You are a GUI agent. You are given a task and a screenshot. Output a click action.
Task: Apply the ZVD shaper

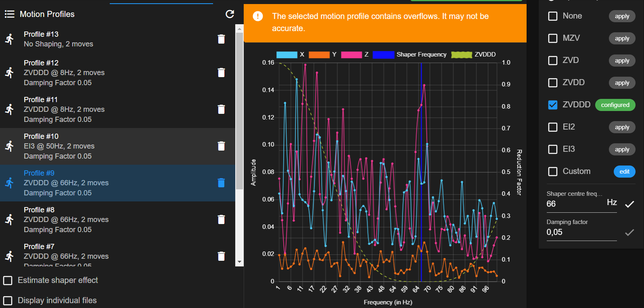coord(622,61)
